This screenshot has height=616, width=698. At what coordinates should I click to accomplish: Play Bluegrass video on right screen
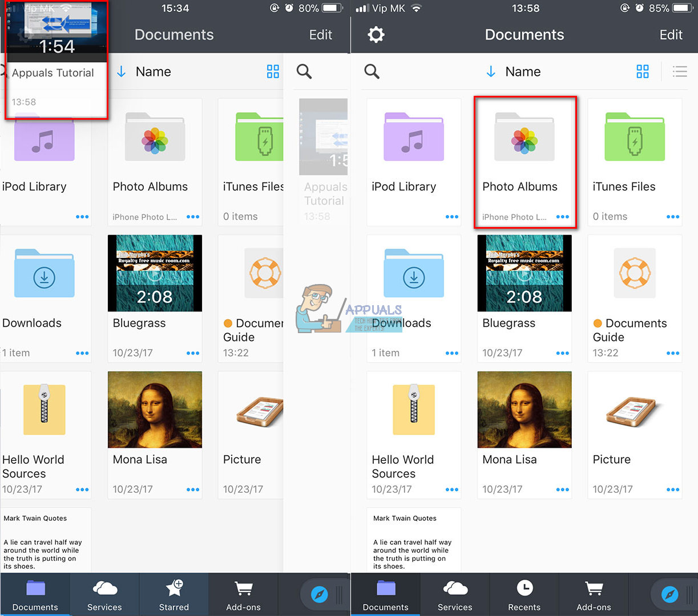(x=524, y=298)
